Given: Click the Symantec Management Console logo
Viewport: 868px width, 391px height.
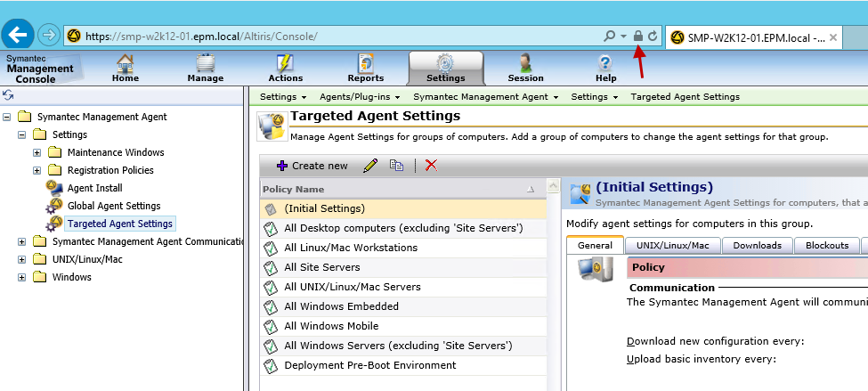Looking at the screenshot, I should coord(40,69).
